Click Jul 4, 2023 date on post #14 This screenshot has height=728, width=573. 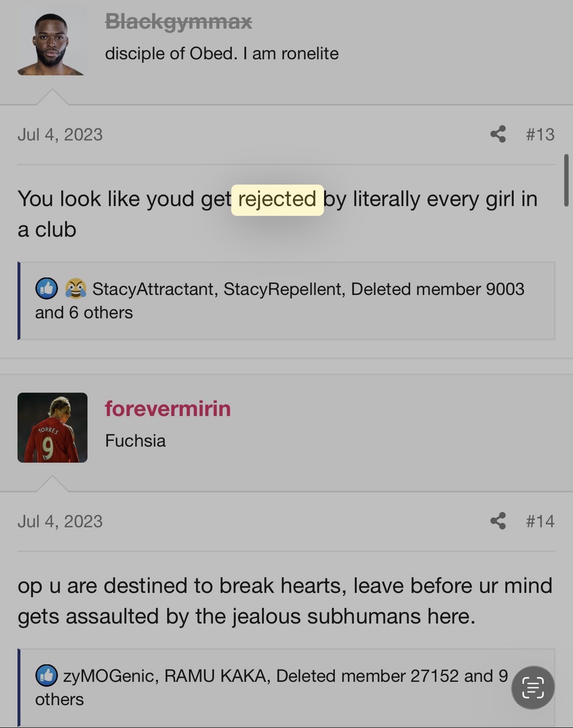click(60, 521)
